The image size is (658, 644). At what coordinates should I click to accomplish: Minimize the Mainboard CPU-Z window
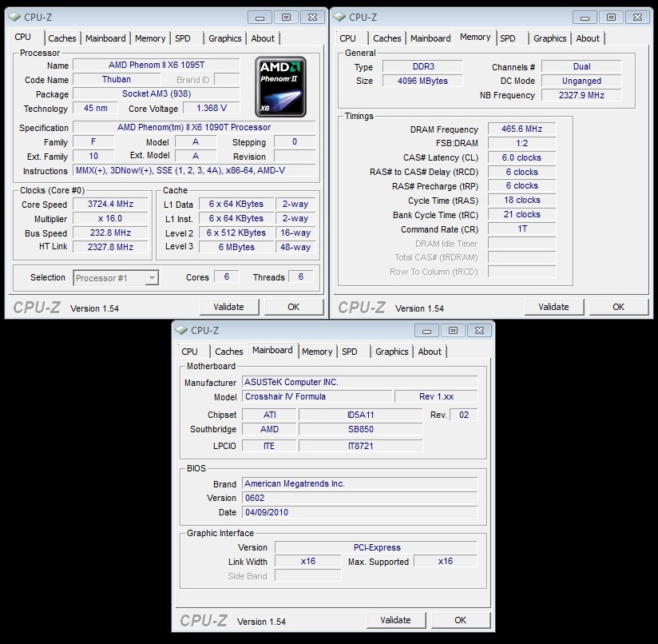click(x=425, y=330)
